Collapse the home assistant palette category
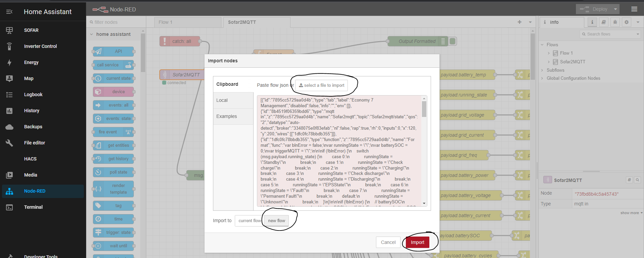Image resolution: width=644 pixels, height=258 pixels. (x=92, y=34)
